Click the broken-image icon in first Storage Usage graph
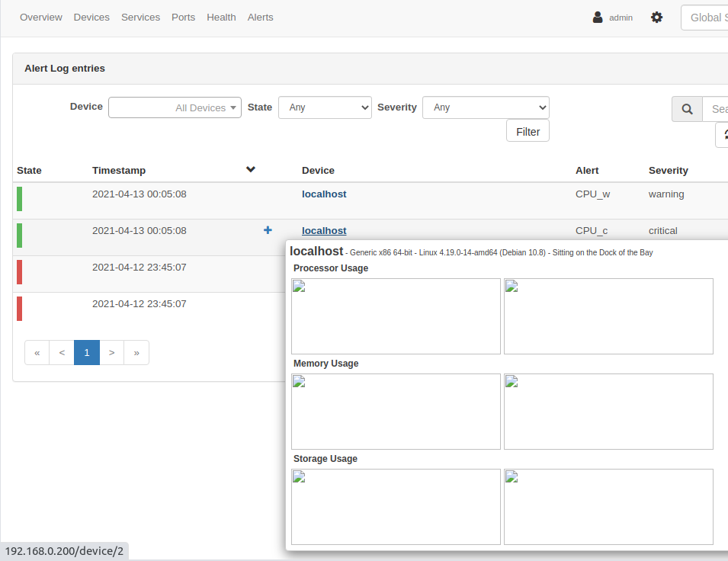This screenshot has width=728, height=561. coord(298,476)
